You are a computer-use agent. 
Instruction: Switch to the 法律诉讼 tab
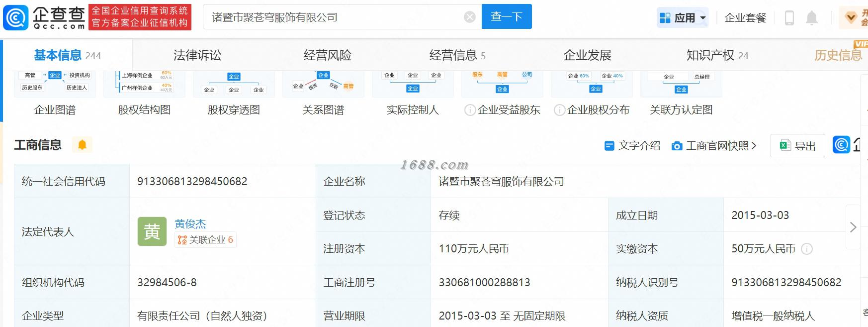pos(197,55)
